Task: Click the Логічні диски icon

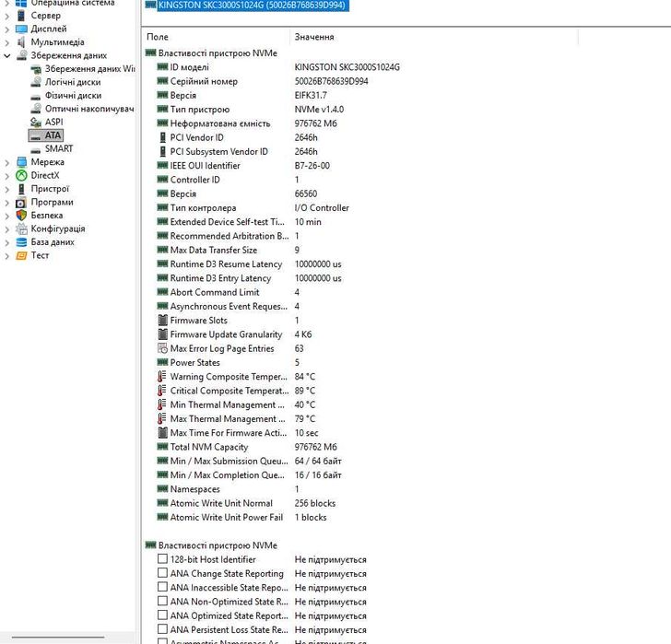Action: point(36,82)
